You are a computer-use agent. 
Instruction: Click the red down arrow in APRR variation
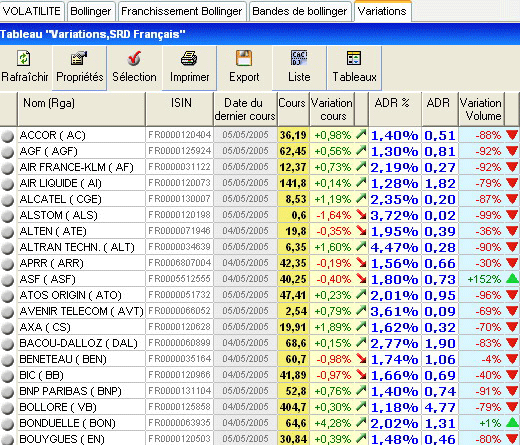point(361,263)
